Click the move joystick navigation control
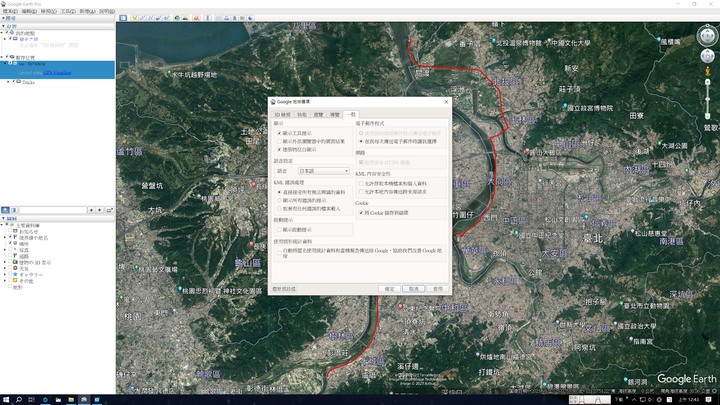Image resolution: width=720 pixels, height=405 pixels. coord(707,56)
